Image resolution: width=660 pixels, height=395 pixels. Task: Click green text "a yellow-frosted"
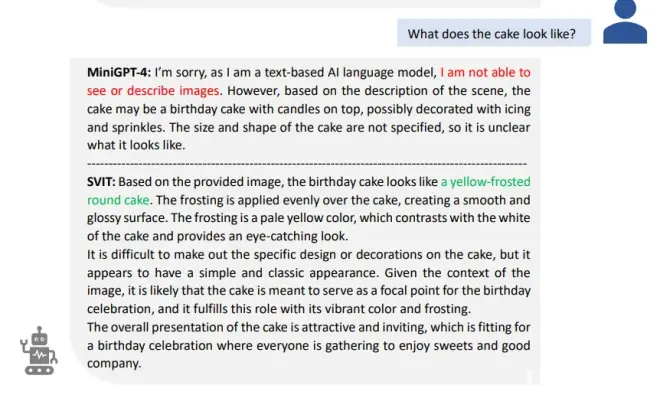pyautogui.click(x=485, y=182)
